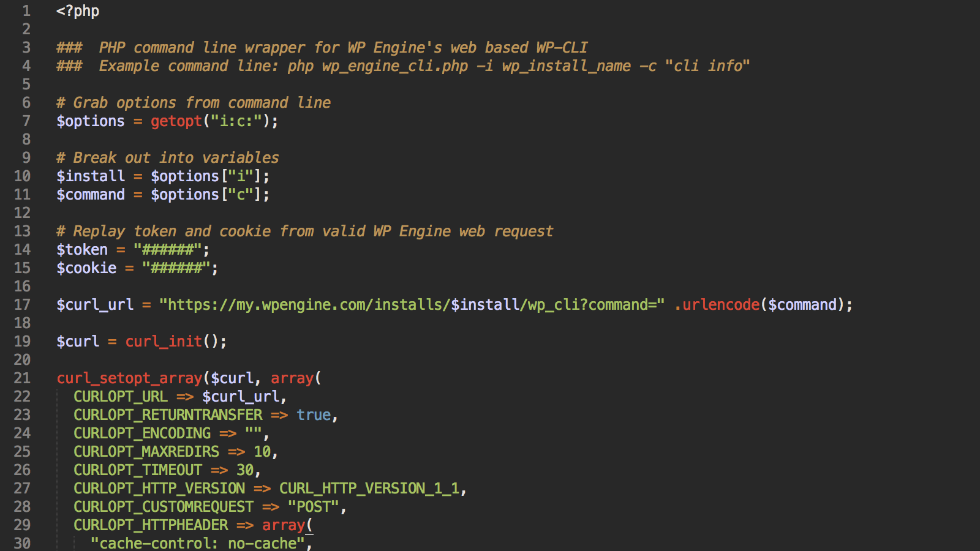Image resolution: width=980 pixels, height=551 pixels.
Task: Click '# Grab options from command line' comment
Action: 194,103
